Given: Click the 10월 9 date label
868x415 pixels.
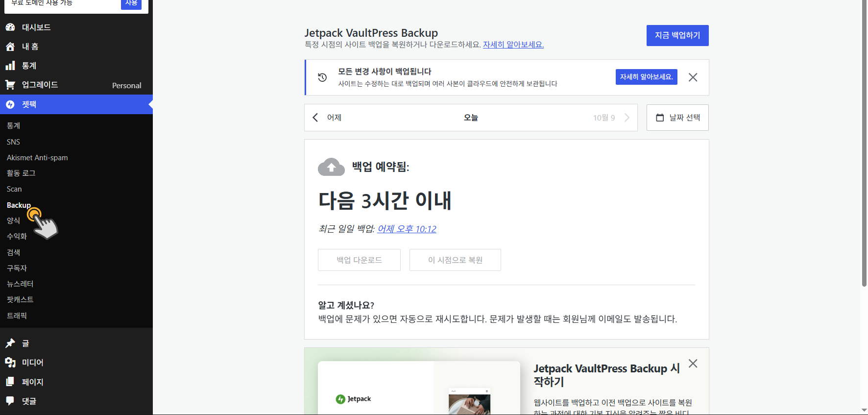Looking at the screenshot, I should click(604, 118).
